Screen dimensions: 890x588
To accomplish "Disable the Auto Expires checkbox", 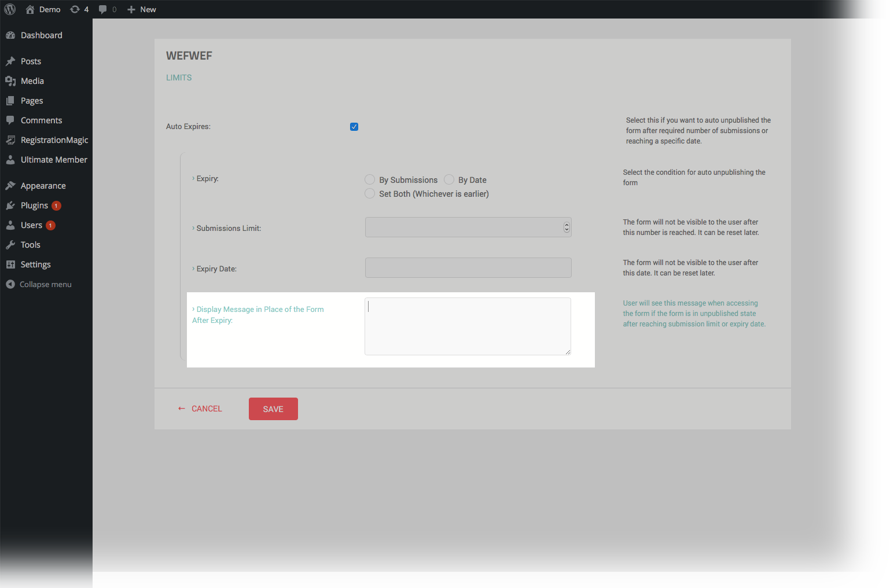I will [354, 126].
